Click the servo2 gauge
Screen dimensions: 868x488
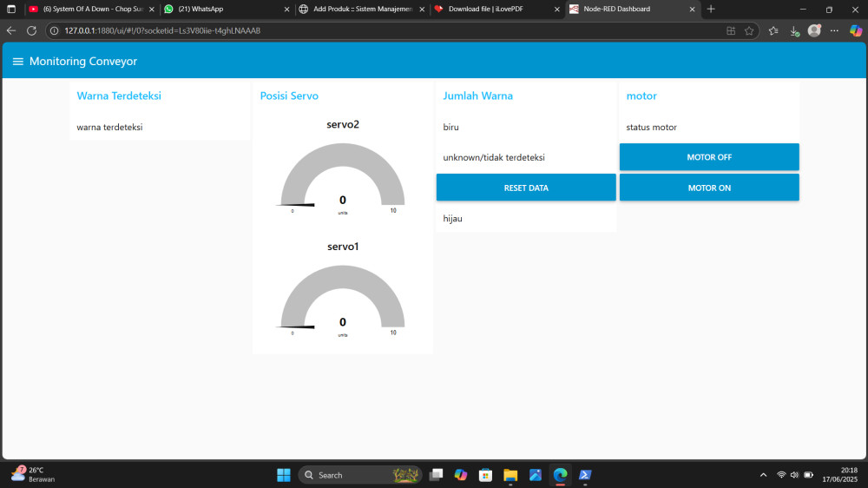click(343, 176)
